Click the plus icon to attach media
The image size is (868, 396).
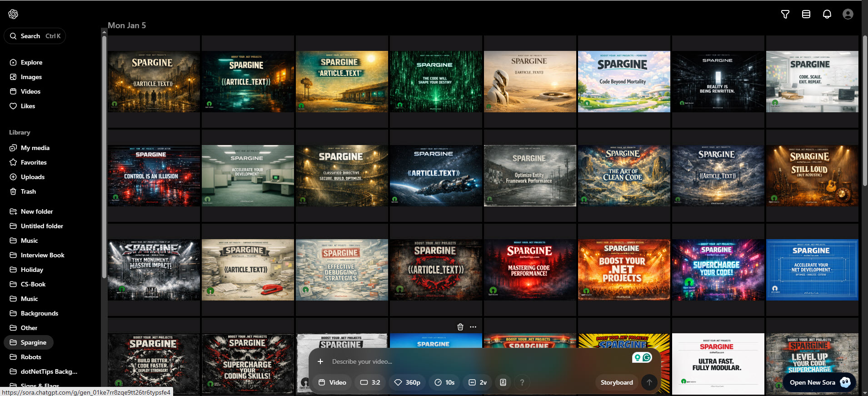point(320,361)
